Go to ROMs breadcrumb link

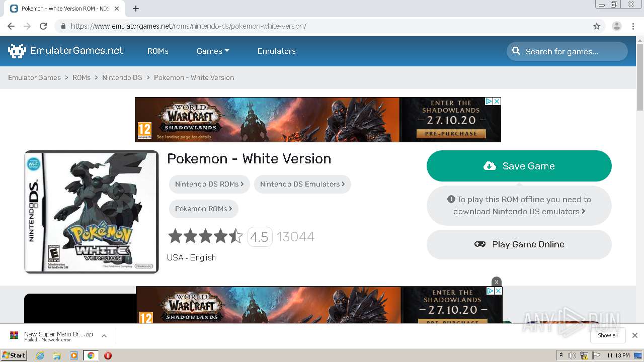(82, 77)
